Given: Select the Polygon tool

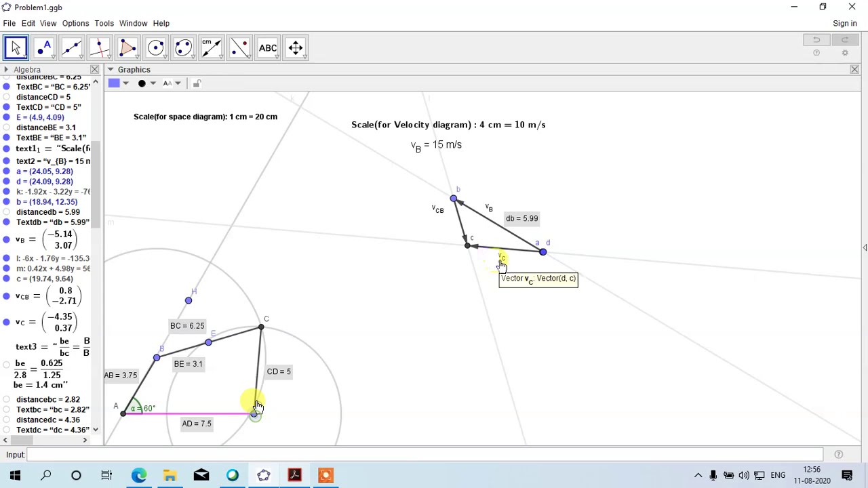Looking at the screenshot, I should [x=127, y=47].
